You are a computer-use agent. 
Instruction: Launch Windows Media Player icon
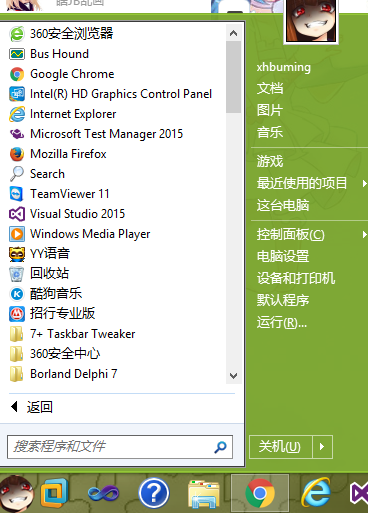(x=17, y=234)
